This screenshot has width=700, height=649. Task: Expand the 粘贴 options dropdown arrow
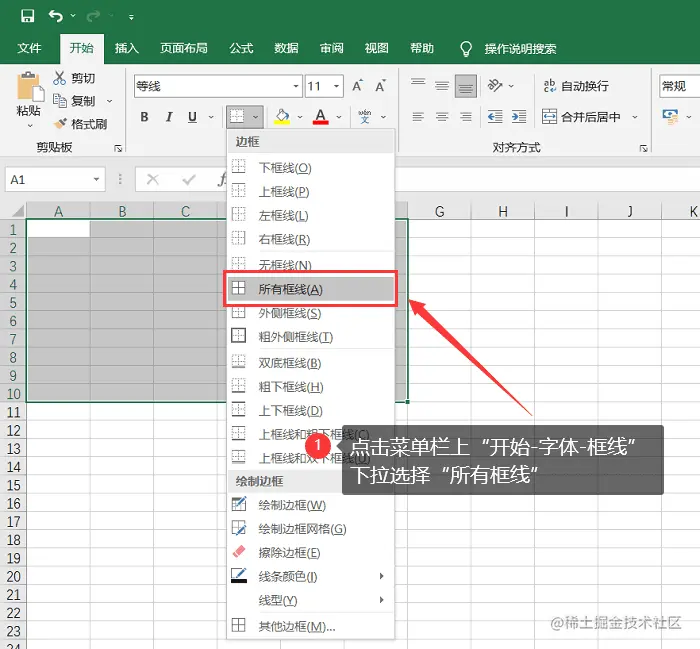pos(30,126)
